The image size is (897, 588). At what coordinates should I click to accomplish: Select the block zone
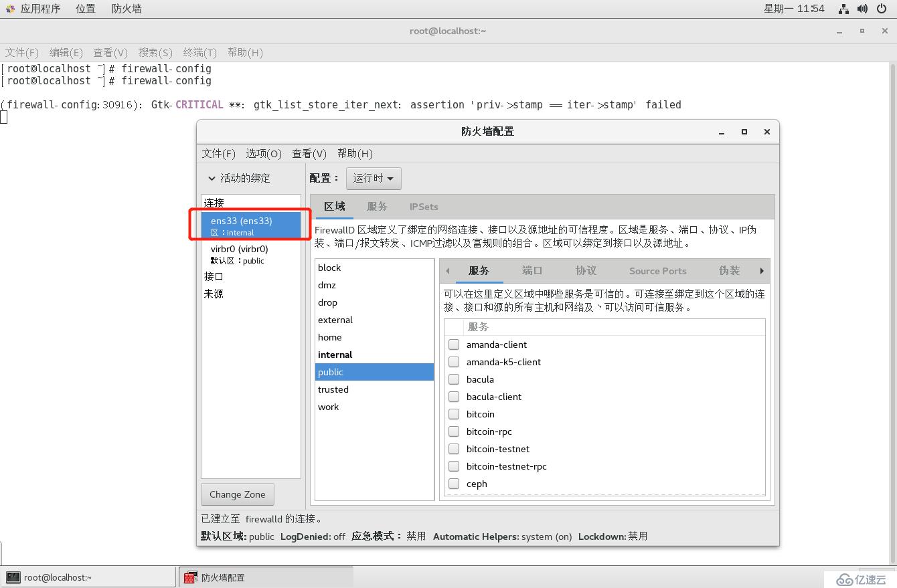point(374,268)
